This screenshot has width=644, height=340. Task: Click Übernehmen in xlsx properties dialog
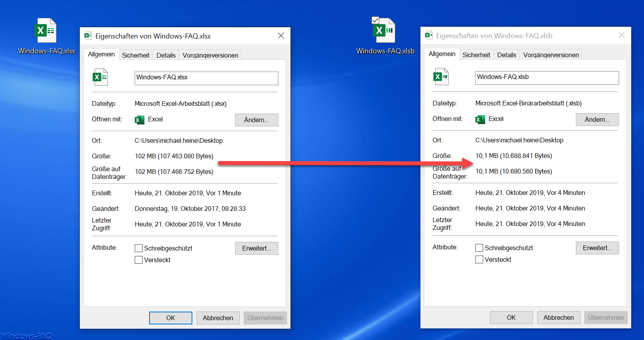point(265,318)
